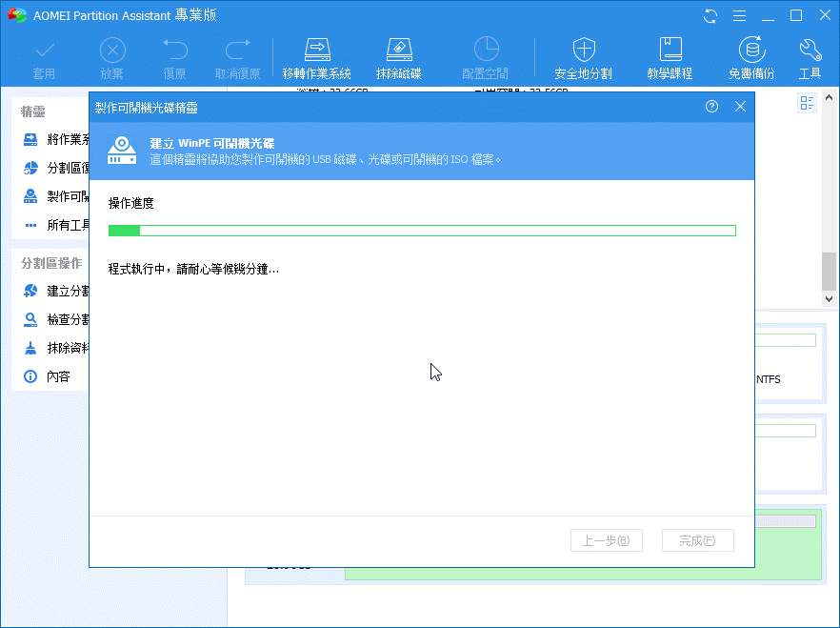Open Free Backup (免費備份) icon

[x=751, y=58]
